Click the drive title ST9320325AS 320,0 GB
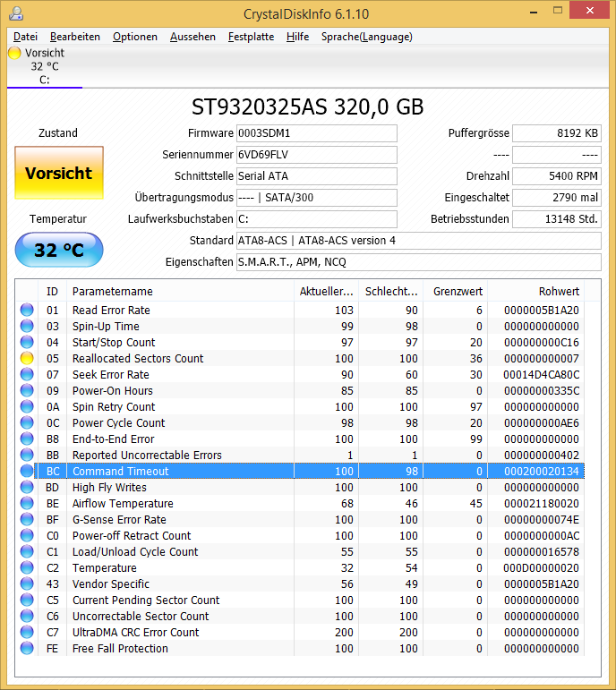 pyautogui.click(x=307, y=106)
